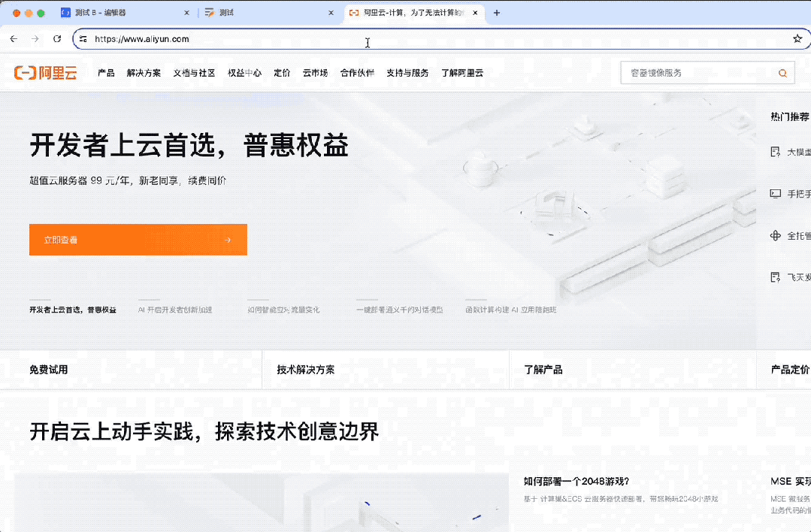Close the 测试 B - 编辑器 tab

186,13
